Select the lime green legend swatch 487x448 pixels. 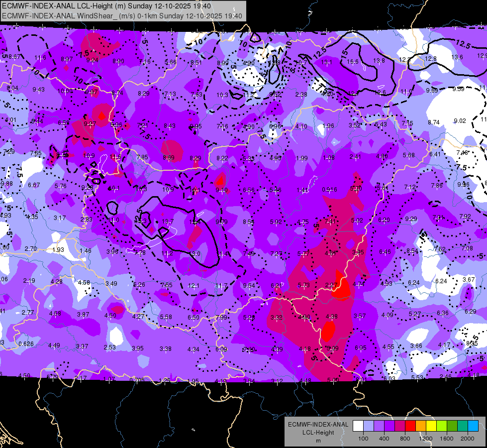441,426
